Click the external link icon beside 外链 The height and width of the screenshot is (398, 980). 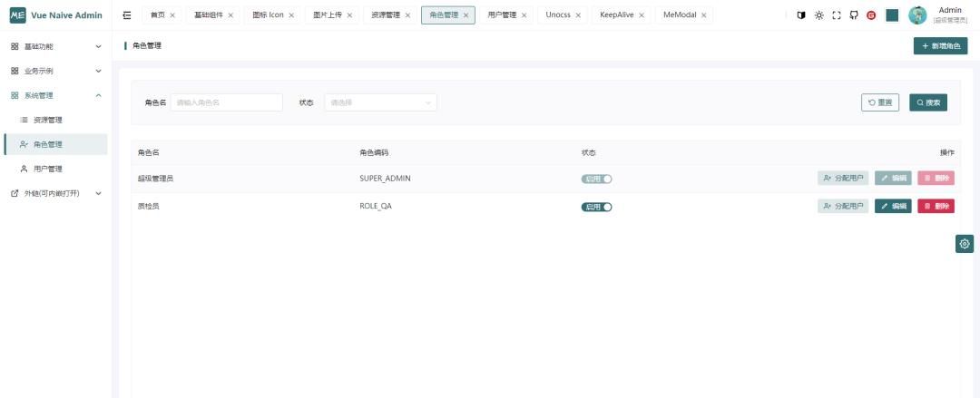(15, 193)
